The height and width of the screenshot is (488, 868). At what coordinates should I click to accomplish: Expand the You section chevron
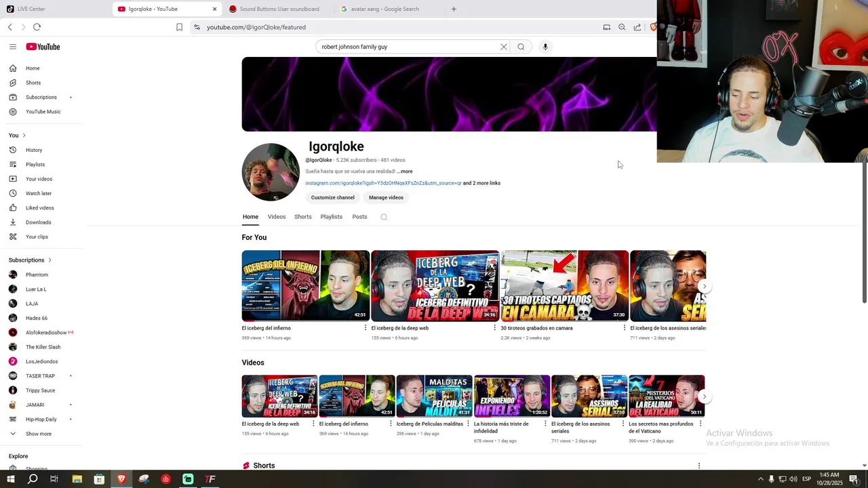click(24, 136)
